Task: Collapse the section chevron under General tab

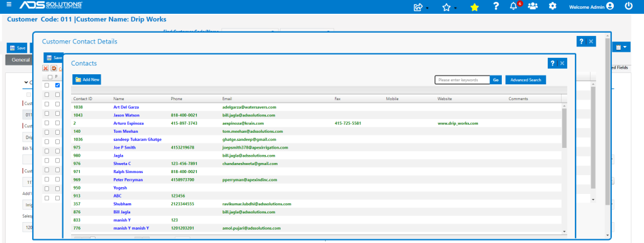Action: click(26, 82)
